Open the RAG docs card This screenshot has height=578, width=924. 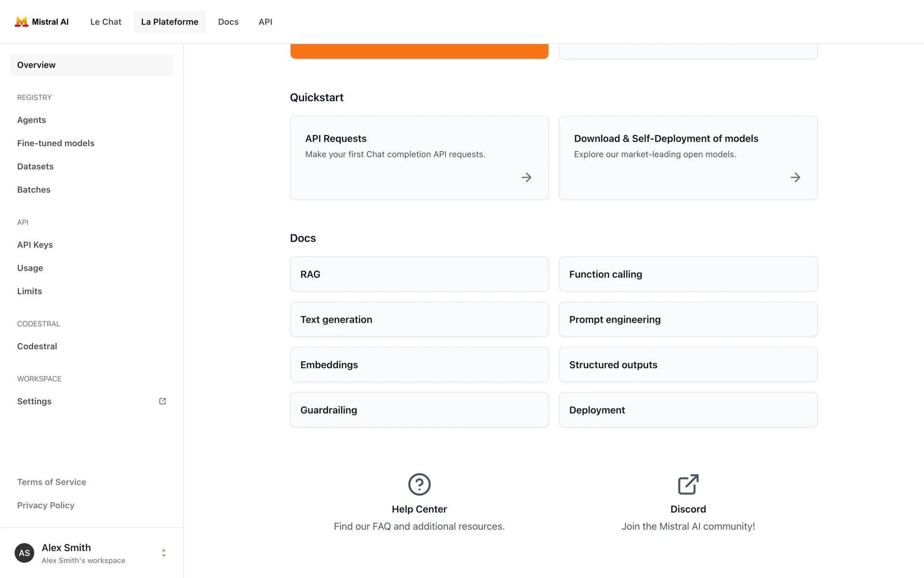(419, 274)
